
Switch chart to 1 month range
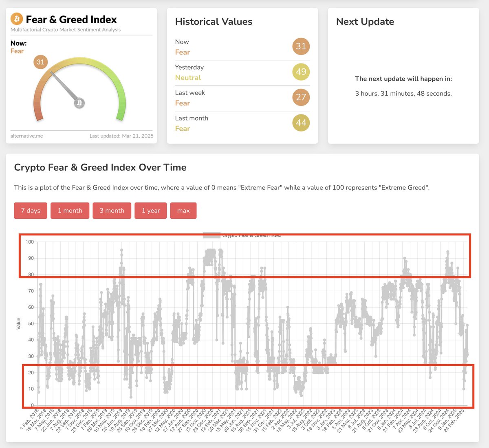(70, 211)
